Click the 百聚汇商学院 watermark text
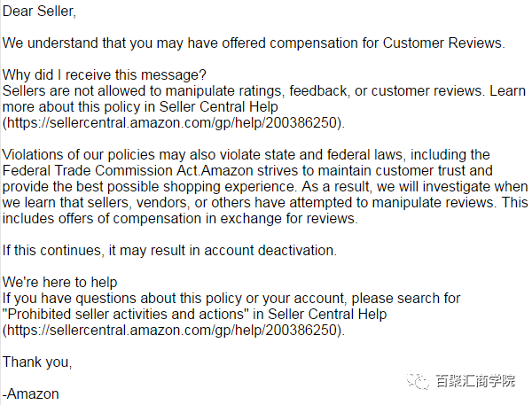The width and height of the screenshot is (532, 405). (x=475, y=381)
